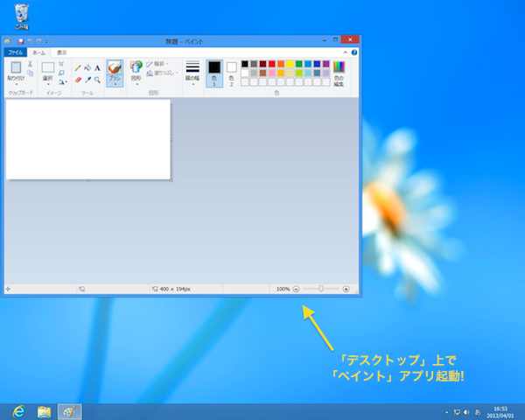Expand the Brushes dropdown arrow

point(115,84)
